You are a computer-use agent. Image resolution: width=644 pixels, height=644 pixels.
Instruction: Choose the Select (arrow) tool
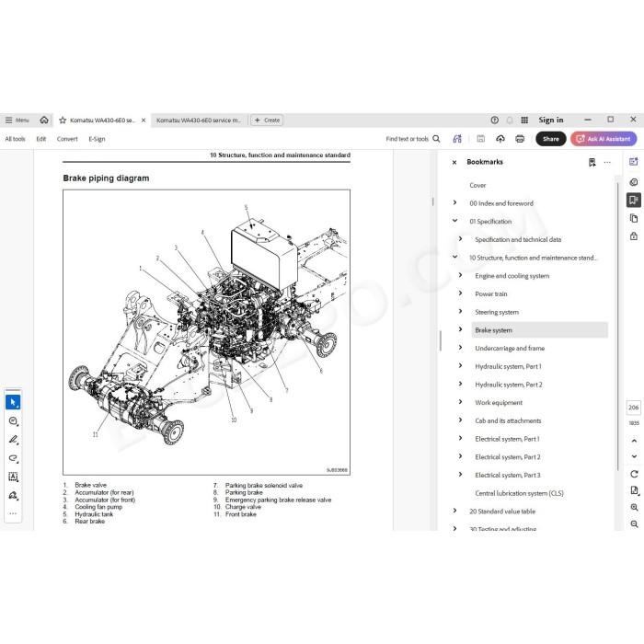tap(13, 402)
